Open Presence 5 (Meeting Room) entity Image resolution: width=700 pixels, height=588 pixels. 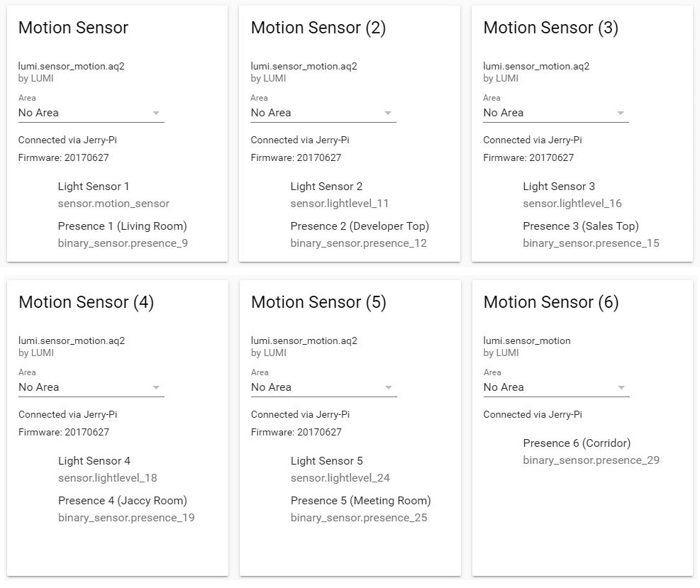pos(360,501)
